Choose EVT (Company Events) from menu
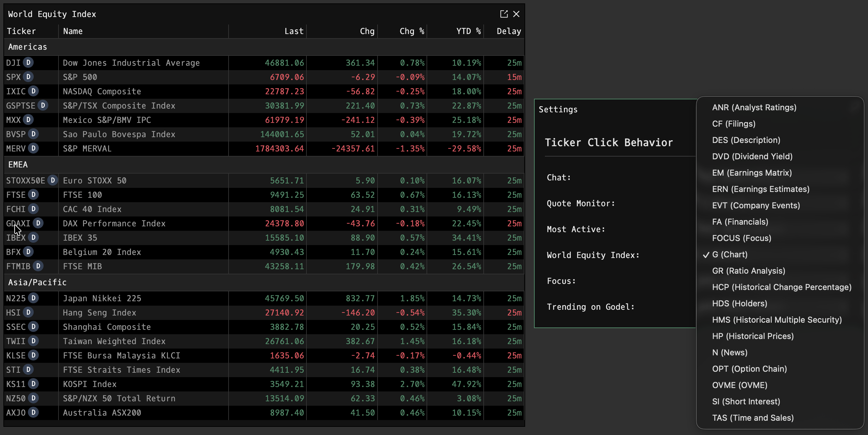 (x=780, y=206)
